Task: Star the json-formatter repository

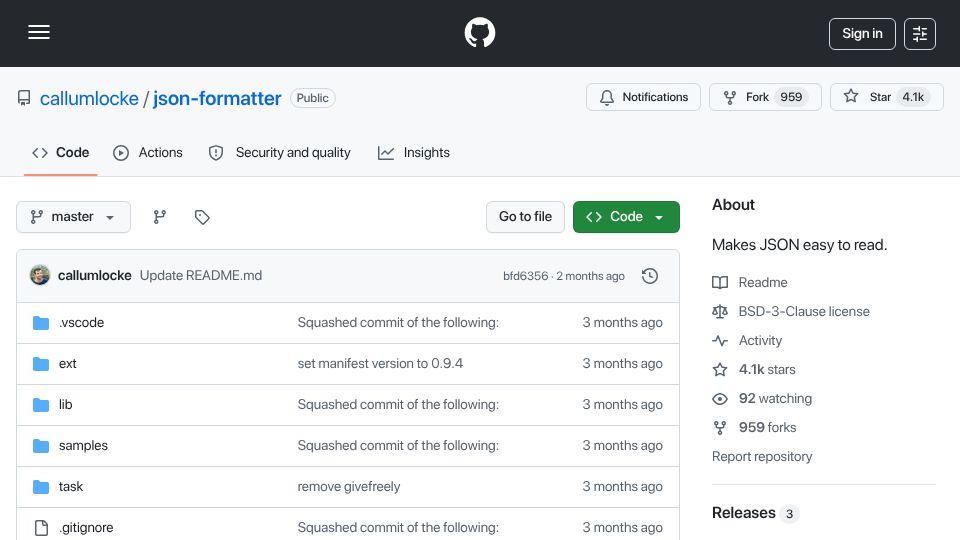Action: click(x=887, y=97)
